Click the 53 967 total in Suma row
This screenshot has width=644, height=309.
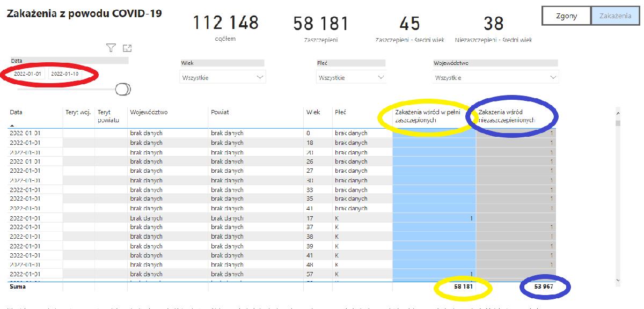click(x=544, y=287)
